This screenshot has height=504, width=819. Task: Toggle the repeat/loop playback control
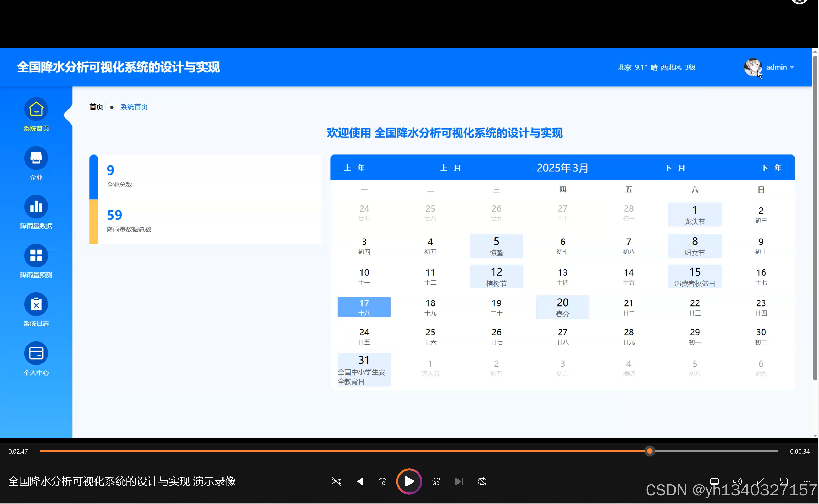pyautogui.click(x=482, y=481)
